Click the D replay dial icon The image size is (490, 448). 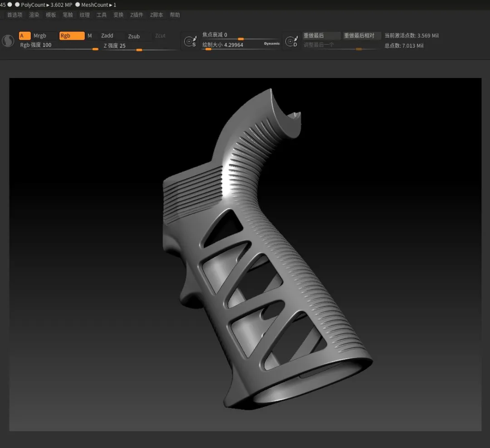291,42
